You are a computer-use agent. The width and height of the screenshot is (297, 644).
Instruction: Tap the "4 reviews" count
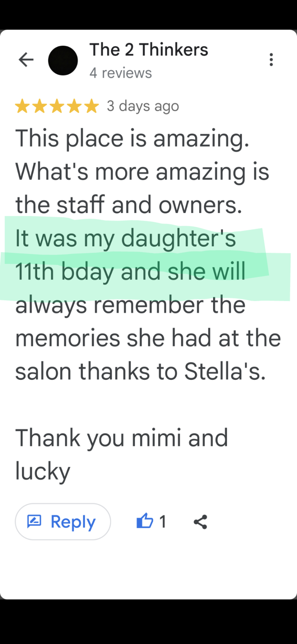[120, 73]
